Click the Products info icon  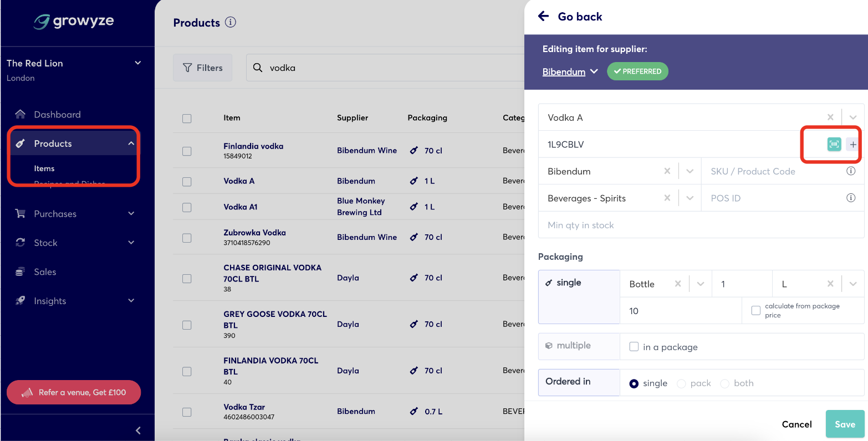tap(231, 22)
